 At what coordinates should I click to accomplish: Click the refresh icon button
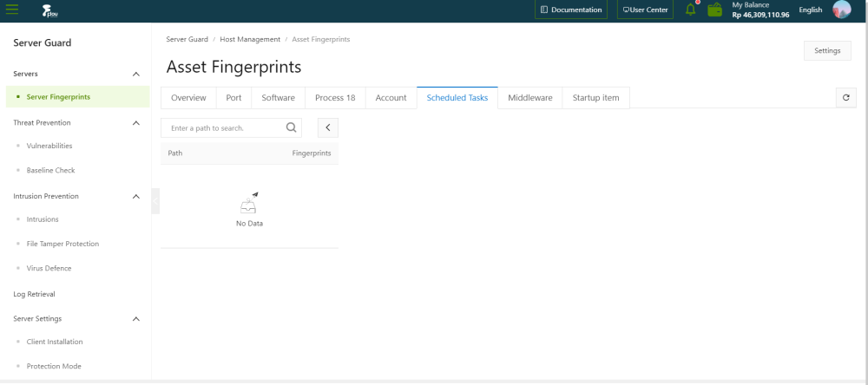tap(846, 98)
